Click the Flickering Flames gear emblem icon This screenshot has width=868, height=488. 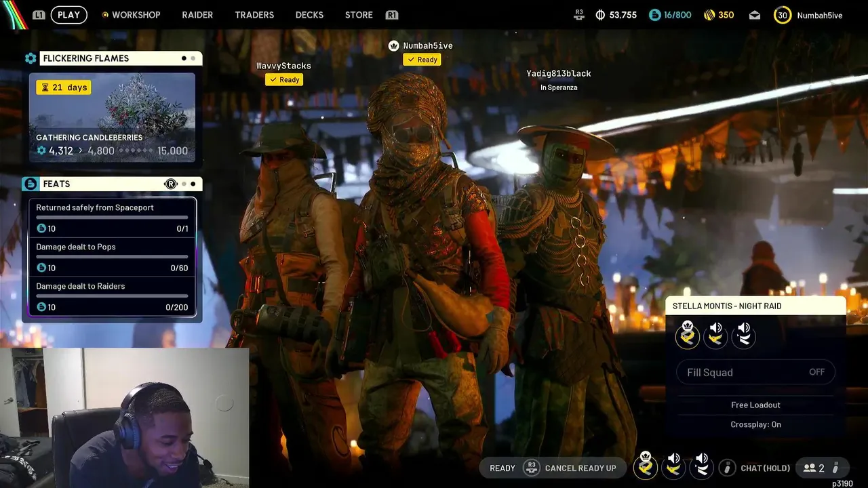(31, 58)
